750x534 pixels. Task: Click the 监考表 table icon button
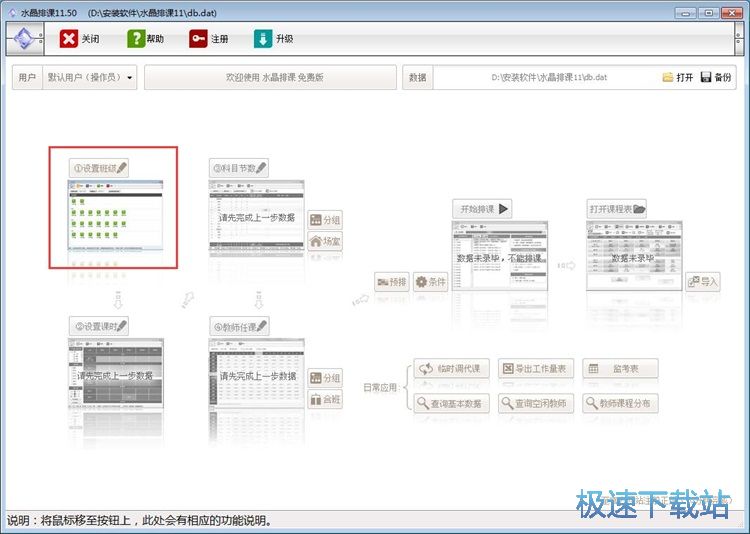pyautogui.click(x=620, y=368)
